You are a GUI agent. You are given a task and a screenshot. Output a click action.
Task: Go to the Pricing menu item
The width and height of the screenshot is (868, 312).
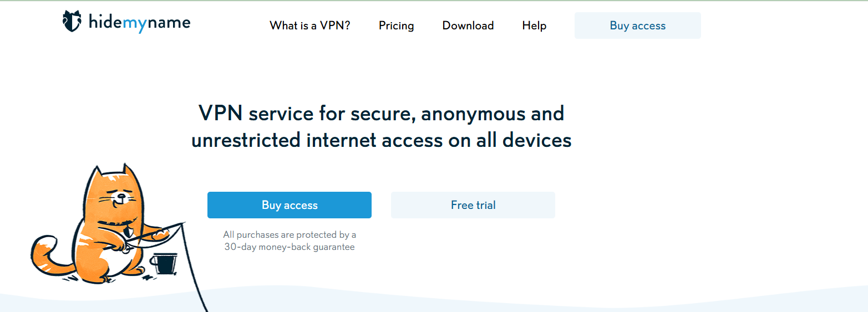pyautogui.click(x=397, y=25)
